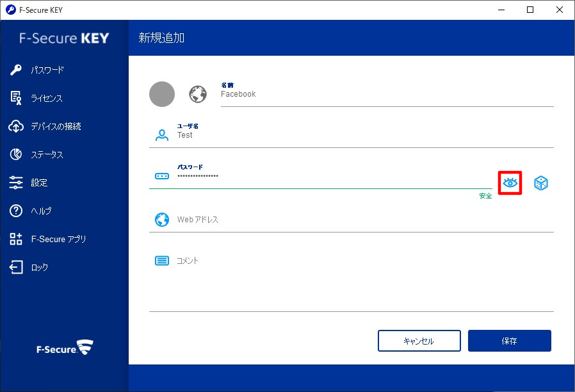This screenshot has height=392, width=575.
Task: Click the F-Secure アプリ grid icon
Action: [x=17, y=239]
